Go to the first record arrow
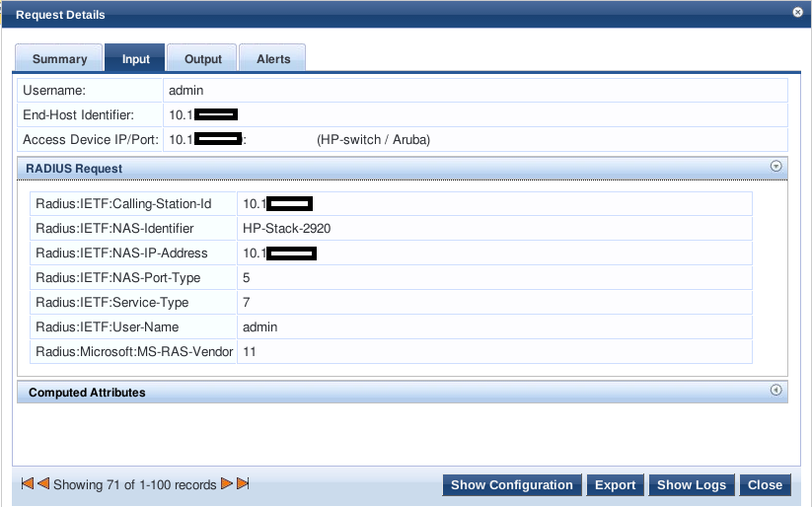 pyautogui.click(x=28, y=483)
